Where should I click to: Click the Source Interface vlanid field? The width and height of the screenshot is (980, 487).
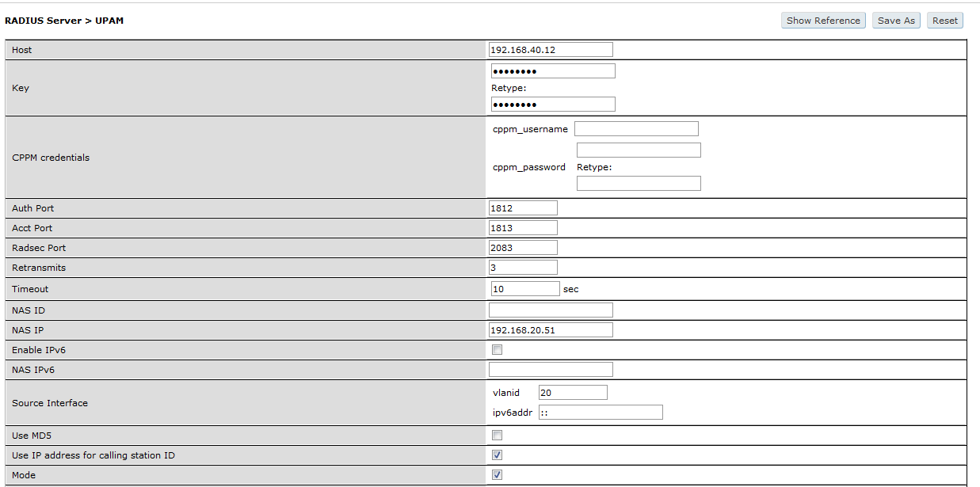[x=572, y=393]
